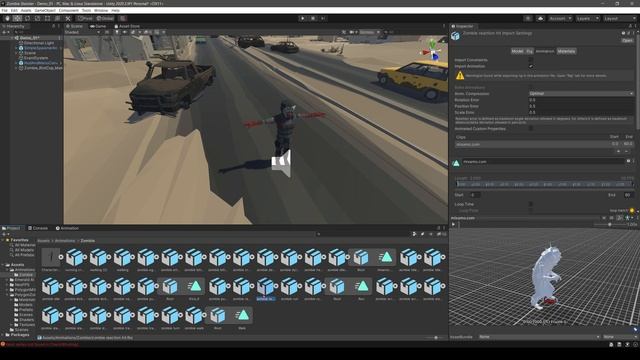This screenshot has width=640, height=360.
Task: Select the Hand tool in the toolbar
Action: click(x=7, y=18)
